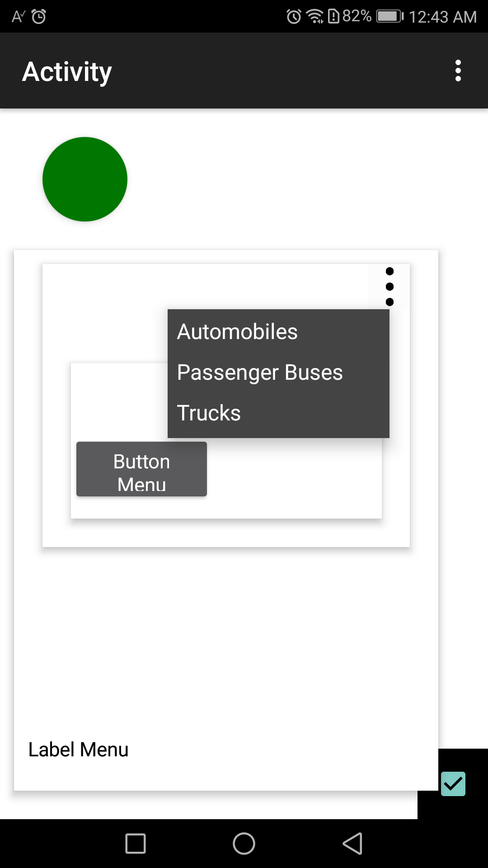Select Automobiles from the popup menu
488x868 pixels.
tap(237, 332)
